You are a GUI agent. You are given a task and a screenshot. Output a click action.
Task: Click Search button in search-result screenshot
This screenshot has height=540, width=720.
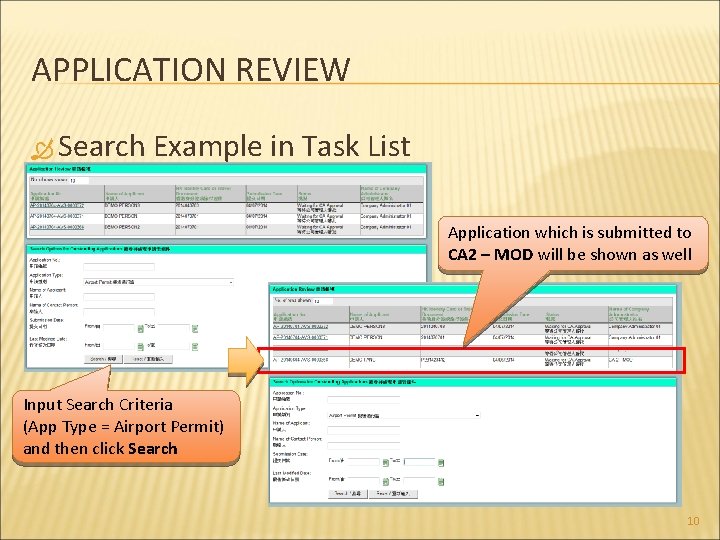(348, 494)
